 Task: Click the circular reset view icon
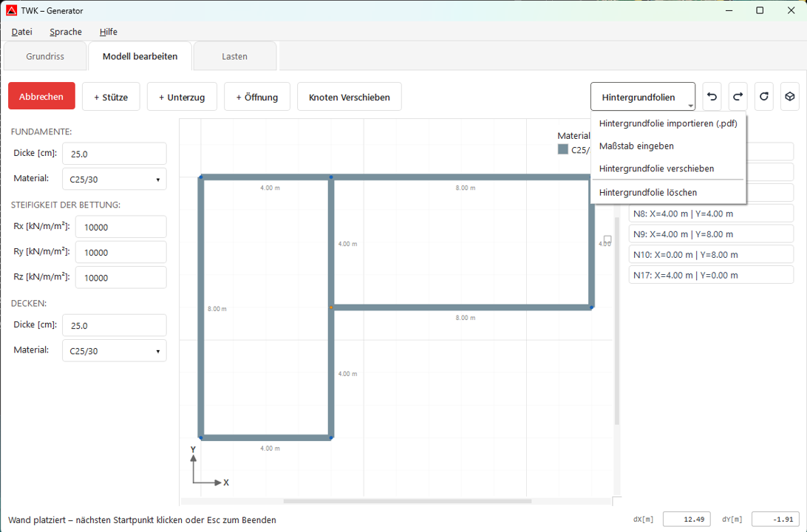tap(763, 96)
